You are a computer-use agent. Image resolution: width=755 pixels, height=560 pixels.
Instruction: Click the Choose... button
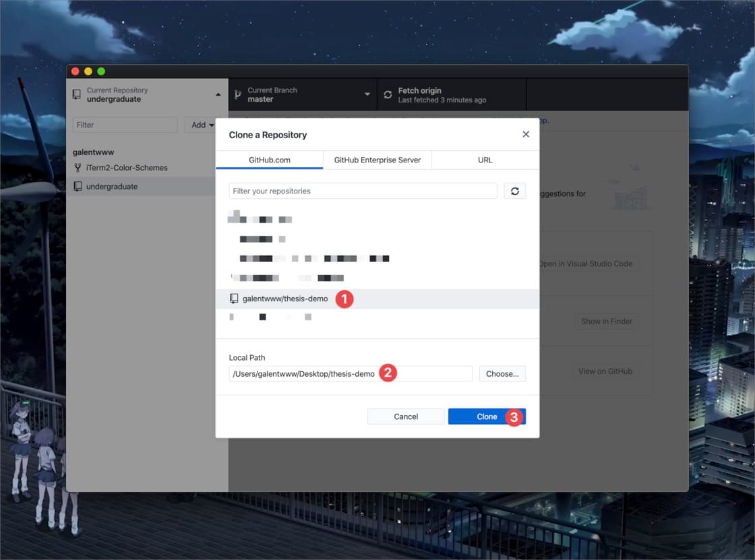tap(502, 373)
